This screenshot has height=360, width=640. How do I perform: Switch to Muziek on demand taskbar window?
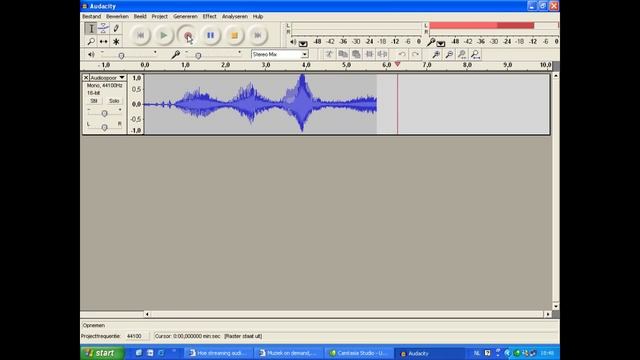[x=288, y=353]
